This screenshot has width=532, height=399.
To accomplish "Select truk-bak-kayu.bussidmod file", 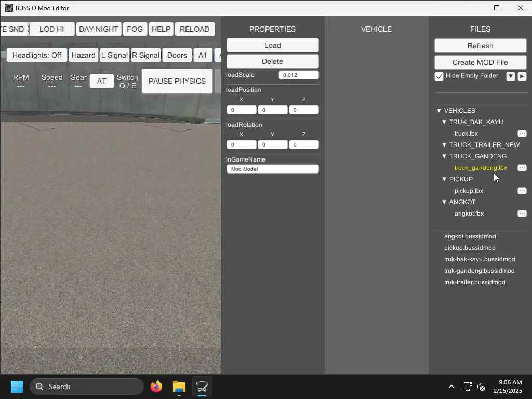I will [x=480, y=259].
